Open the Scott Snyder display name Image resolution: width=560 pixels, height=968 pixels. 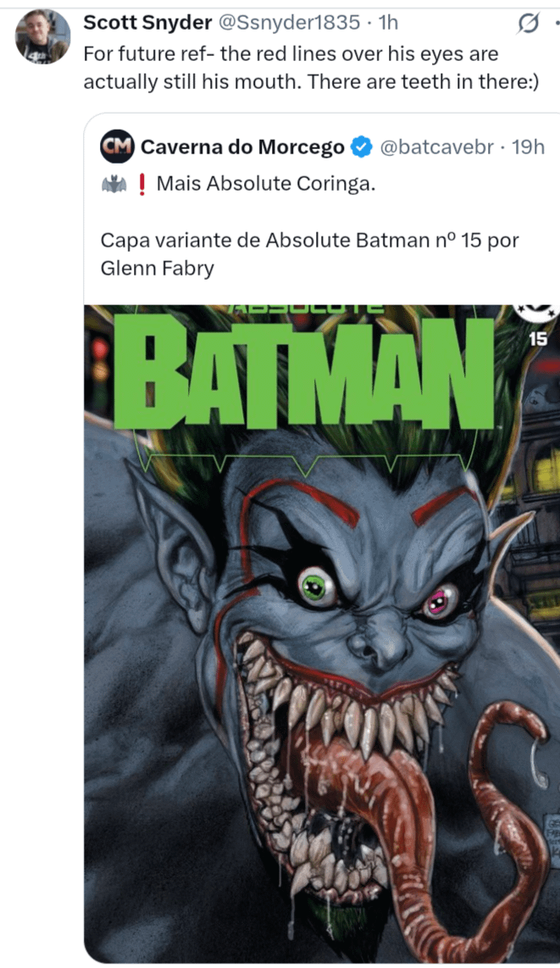(147, 23)
